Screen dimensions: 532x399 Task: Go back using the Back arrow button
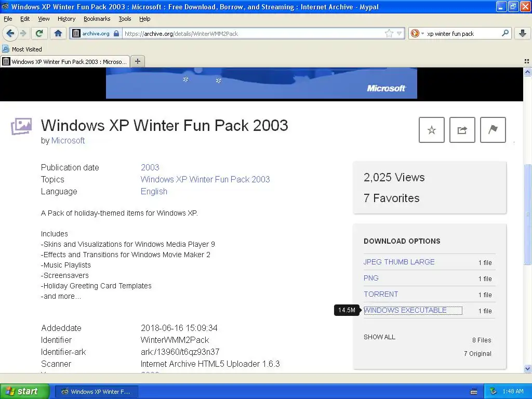pyautogui.click(x=10, y=33)
